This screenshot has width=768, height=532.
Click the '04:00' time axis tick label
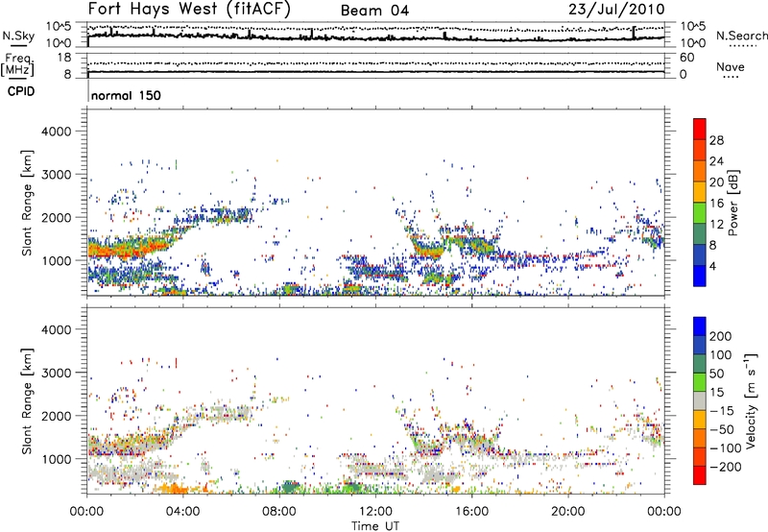[182, 512]
